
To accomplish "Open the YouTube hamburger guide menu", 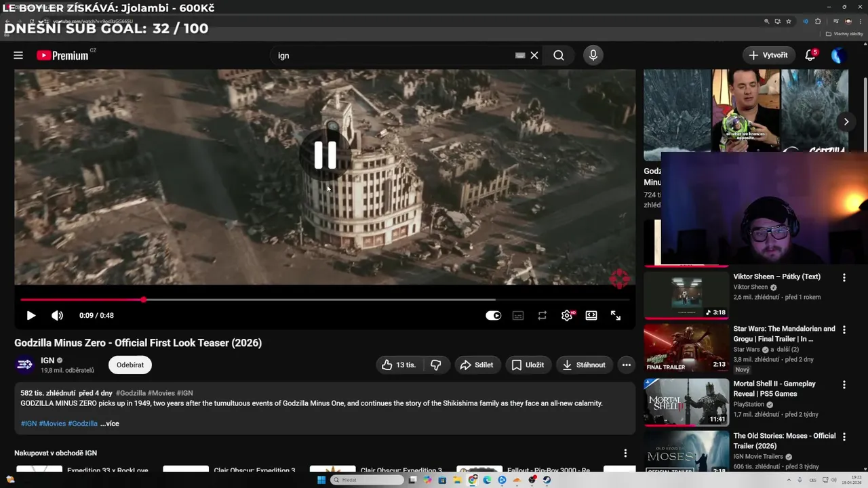I will coord(18,56).
